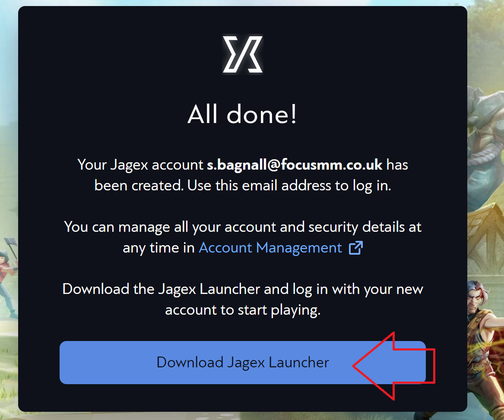Image resolution: width=504 pixels, height=420 pixels.
Task: Click the line "been created. Use this email address"
Action: point(243,186)
